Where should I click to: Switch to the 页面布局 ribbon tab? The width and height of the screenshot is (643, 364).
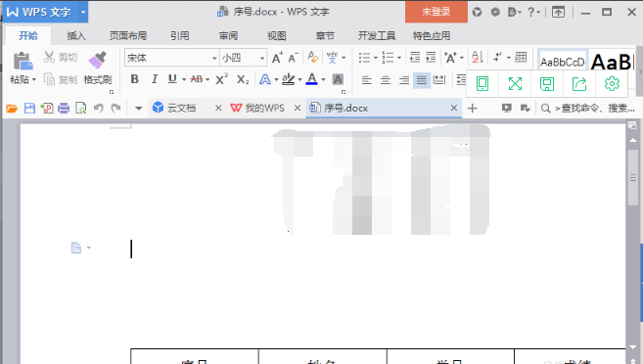(128, 35)
